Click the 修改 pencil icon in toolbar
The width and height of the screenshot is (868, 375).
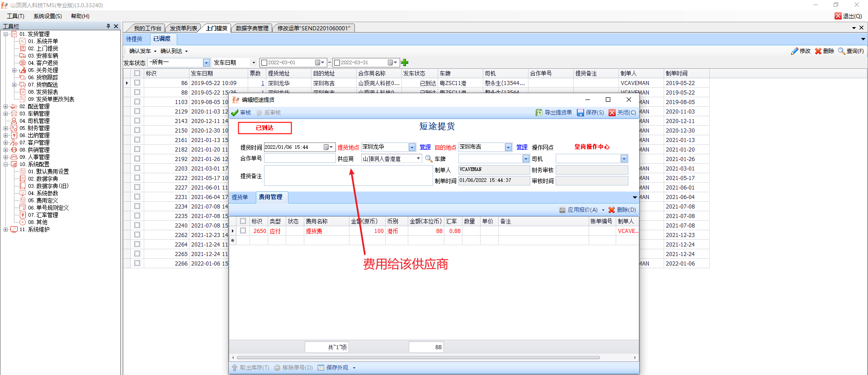[x=795, y=51]
